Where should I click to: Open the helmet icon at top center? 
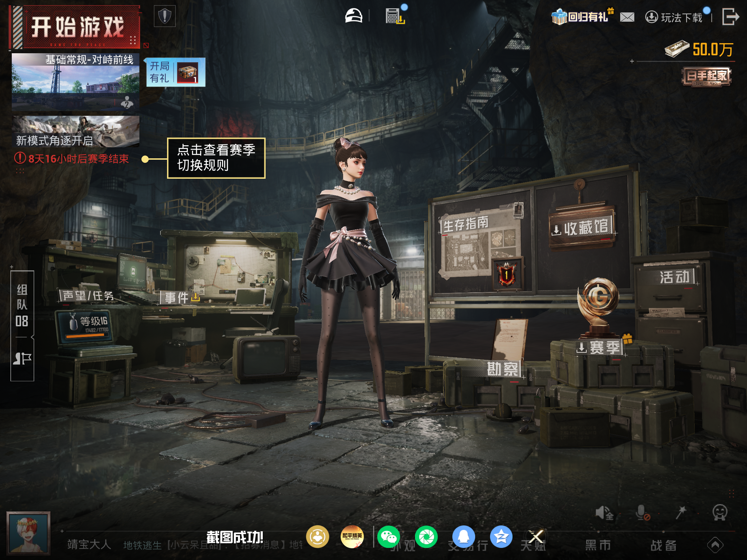point(353,16)
